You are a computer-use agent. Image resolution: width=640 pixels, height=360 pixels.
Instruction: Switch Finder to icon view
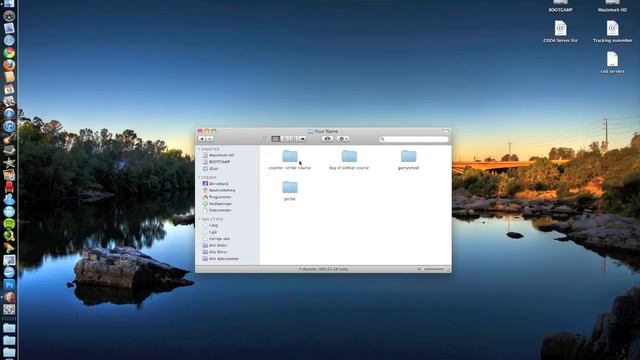[x=276, y=139]
